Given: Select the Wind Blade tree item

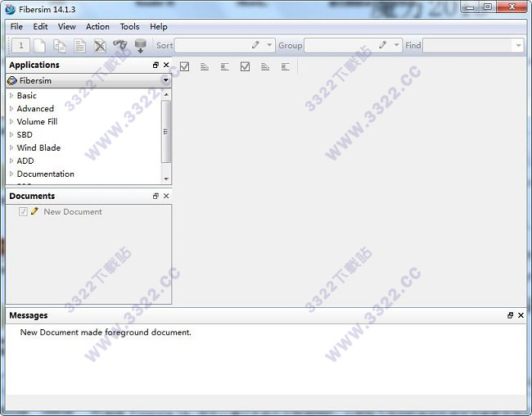Looking at the screenshot, I should [x=38, y=147].
